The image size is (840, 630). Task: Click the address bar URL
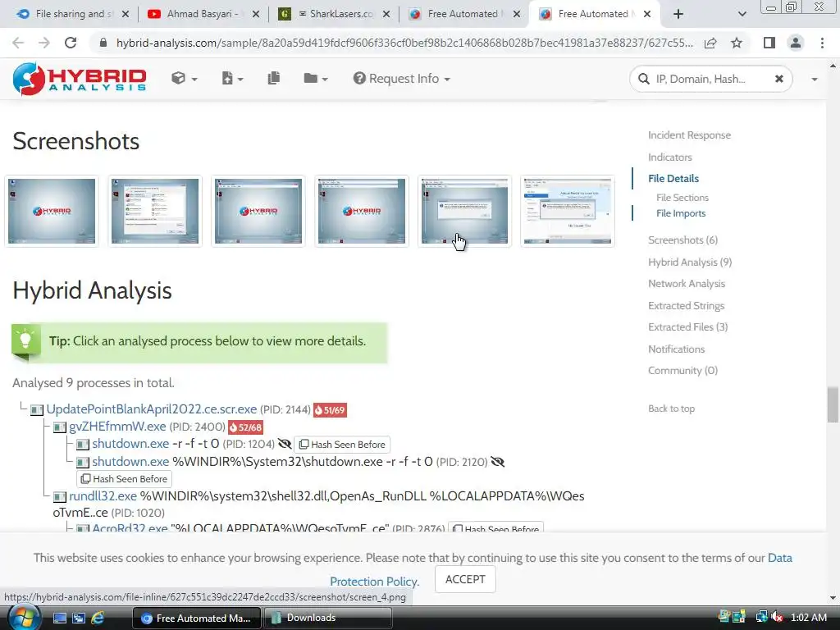(x=404, y=43)
